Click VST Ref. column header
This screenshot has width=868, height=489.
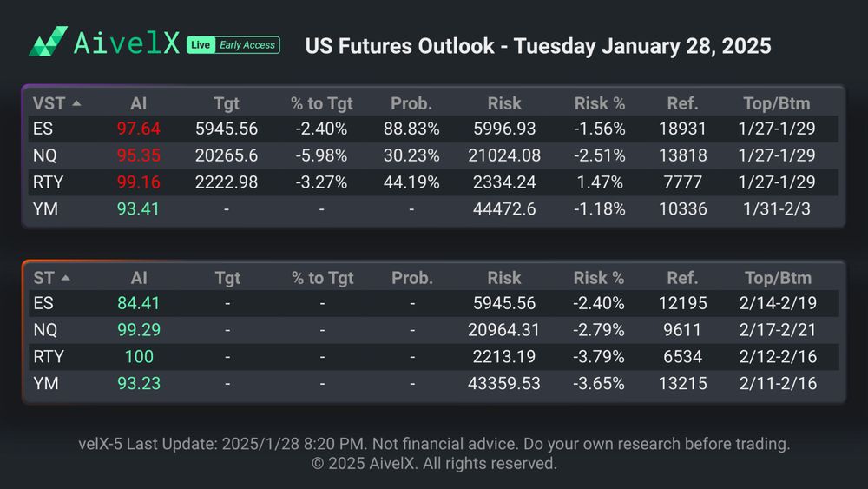682,103
